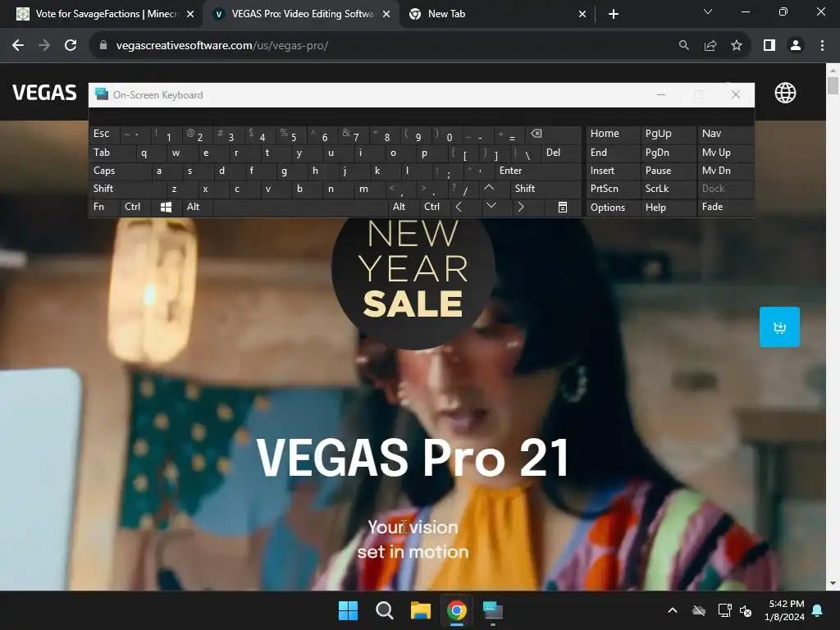Go back using browser back arrow
The height and width of the screenshot is (630, 840).
(18, 46)
